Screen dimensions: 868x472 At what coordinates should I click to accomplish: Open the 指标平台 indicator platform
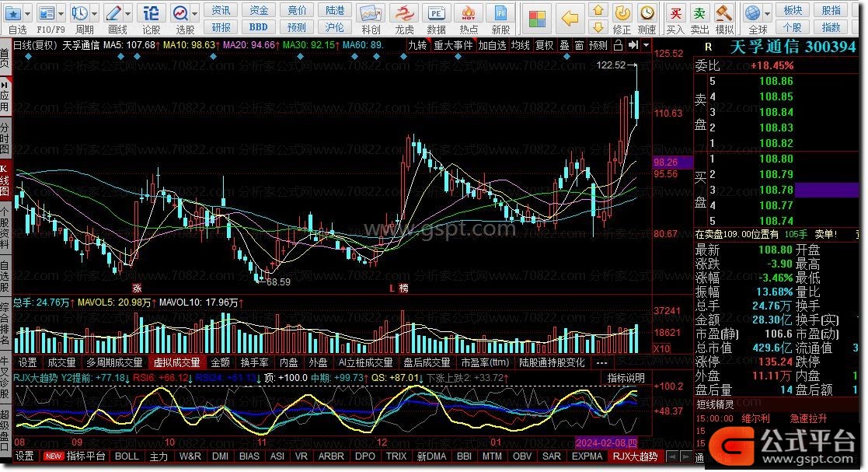point(85,456)
